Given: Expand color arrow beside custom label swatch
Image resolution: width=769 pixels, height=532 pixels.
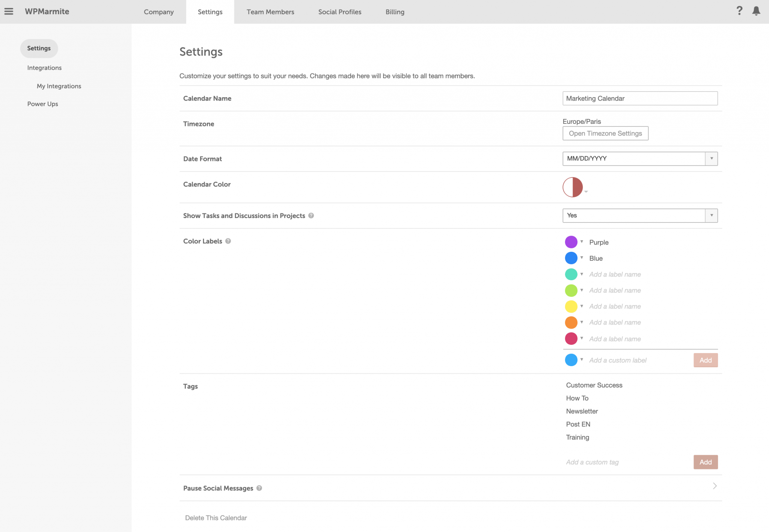Looking at the screenshot, I should tap(582, 359).
